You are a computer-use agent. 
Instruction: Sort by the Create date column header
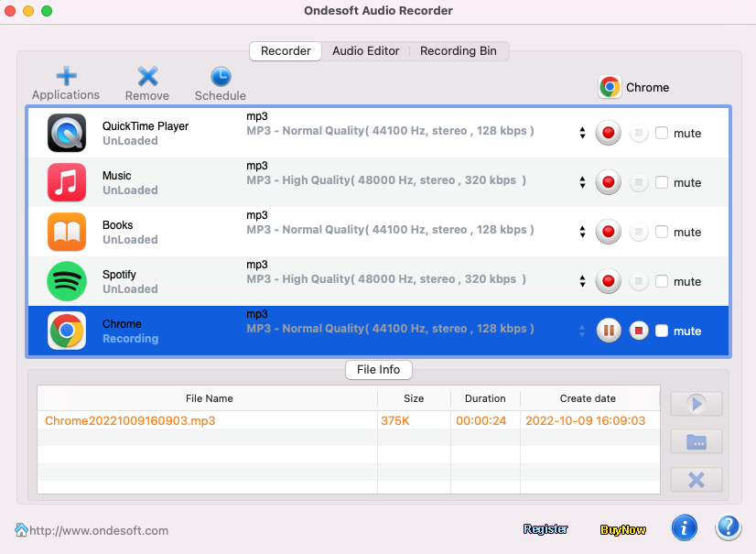(x=589, y=398)
